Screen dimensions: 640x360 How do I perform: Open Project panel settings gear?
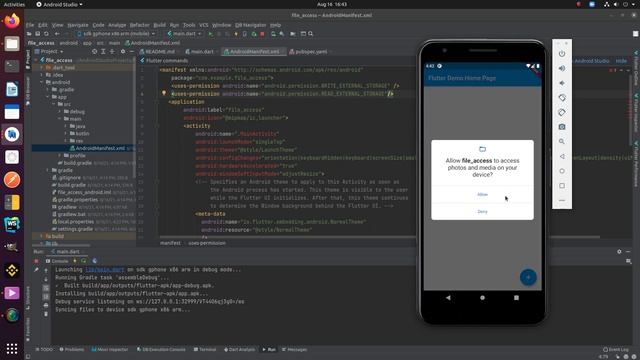[x=123, y=51]
